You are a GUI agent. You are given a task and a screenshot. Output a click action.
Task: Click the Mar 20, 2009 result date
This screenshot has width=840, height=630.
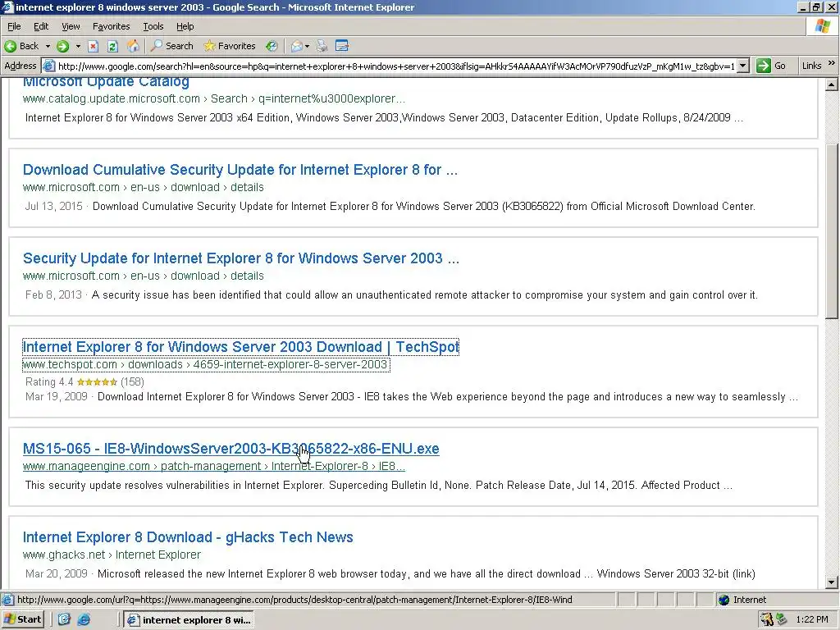(56, 573)
